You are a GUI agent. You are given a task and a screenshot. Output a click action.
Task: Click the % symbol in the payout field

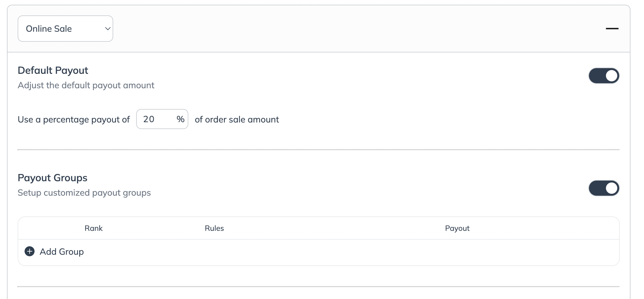(x=180, y=119)
